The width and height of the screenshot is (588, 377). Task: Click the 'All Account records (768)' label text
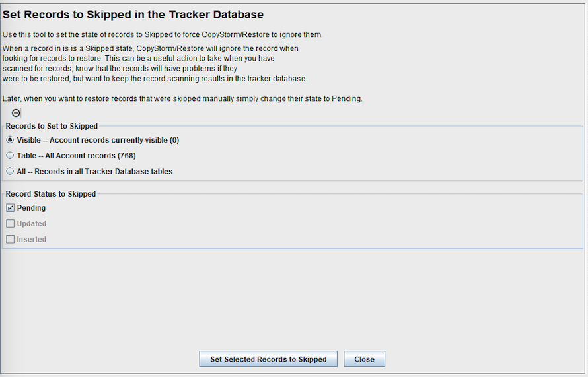(91, 156)
